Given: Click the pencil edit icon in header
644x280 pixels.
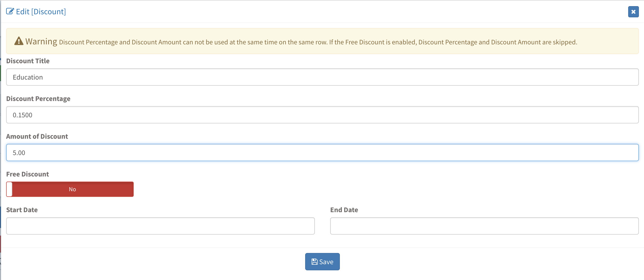Looking at the screenshot, I should pos(10,11).
